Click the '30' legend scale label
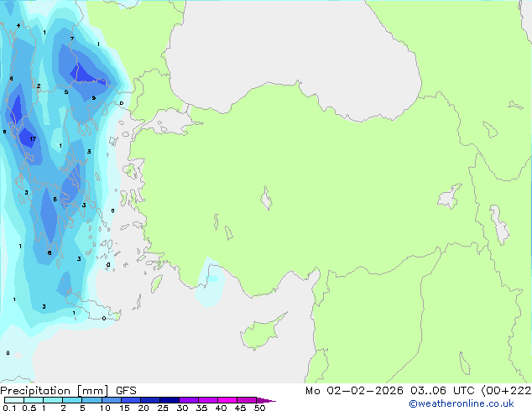The height and width of the screenshot is (411, 532). point(182,408)
